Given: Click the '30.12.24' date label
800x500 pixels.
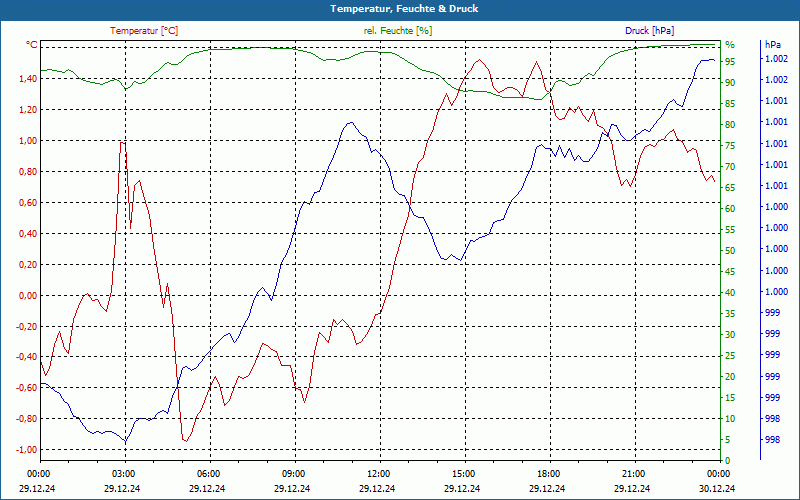Looking at the screenshot, I should [x=717, y=488].
